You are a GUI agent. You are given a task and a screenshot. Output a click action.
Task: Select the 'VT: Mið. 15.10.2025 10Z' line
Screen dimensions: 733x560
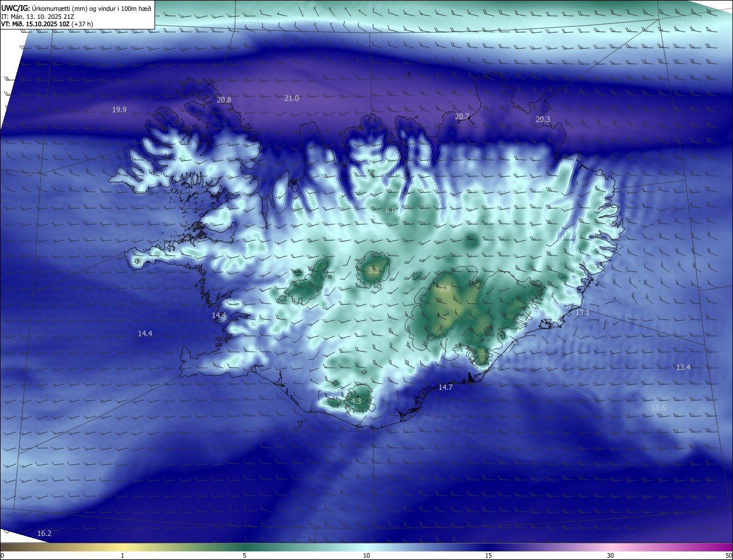(x=36, y=24)
